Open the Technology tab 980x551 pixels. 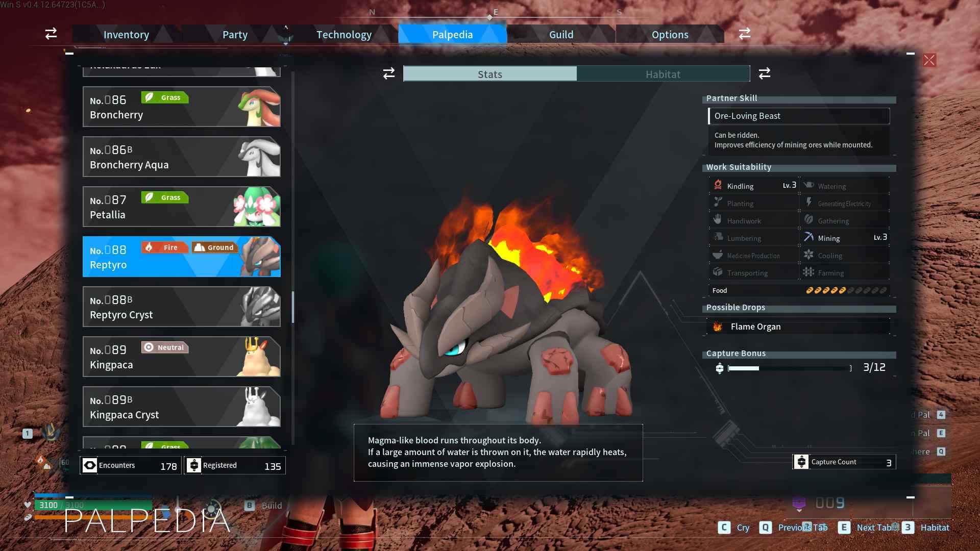click(344, 34)
